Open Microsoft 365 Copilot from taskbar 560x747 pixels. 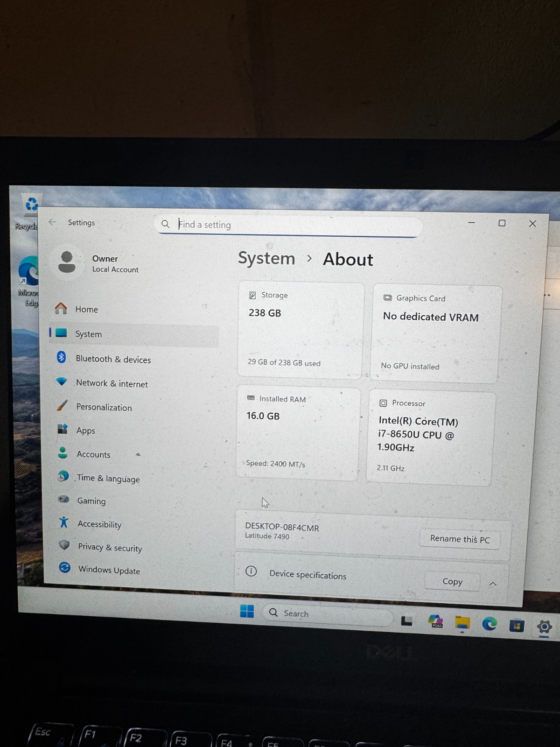(435, 621)
